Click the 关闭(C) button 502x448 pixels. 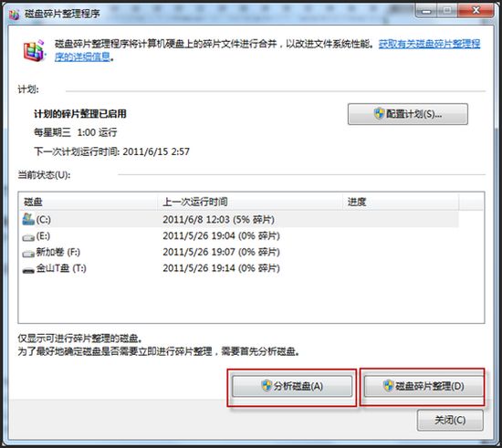(450, 420)
